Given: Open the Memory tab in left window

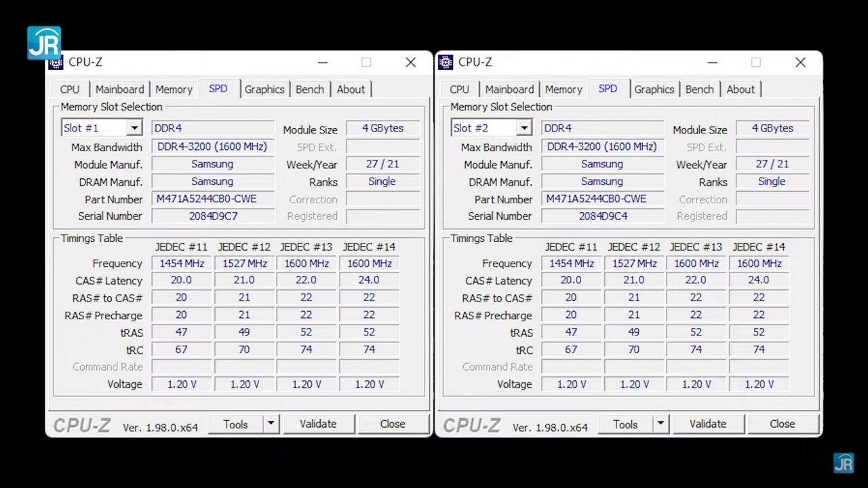Looking at the screenshot, I should coord(174,89).
